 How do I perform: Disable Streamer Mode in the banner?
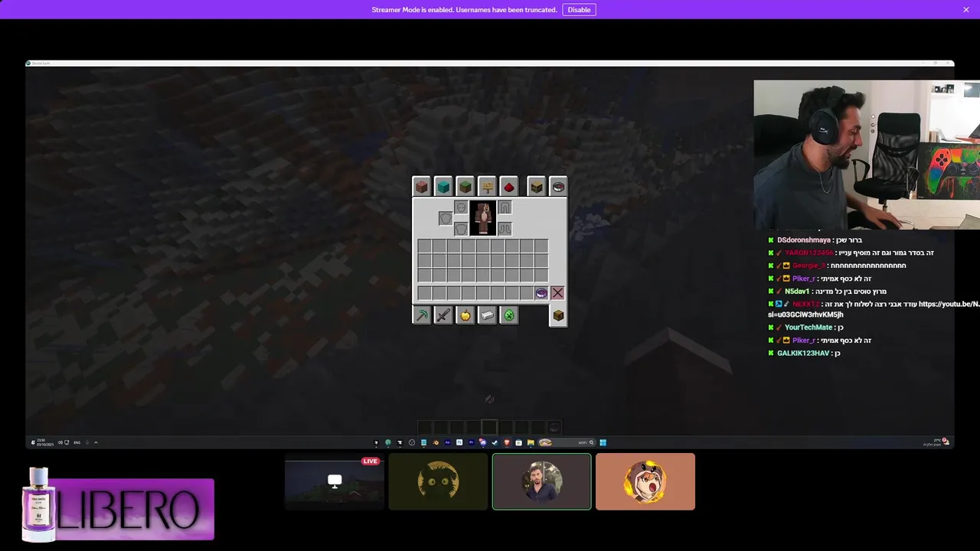click(579, 10)
